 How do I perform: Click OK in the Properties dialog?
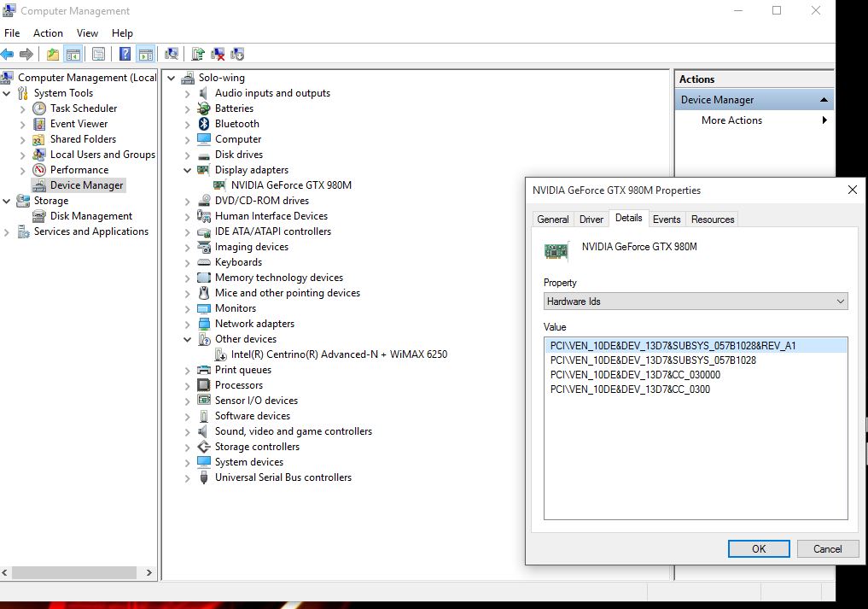(759, 548)
